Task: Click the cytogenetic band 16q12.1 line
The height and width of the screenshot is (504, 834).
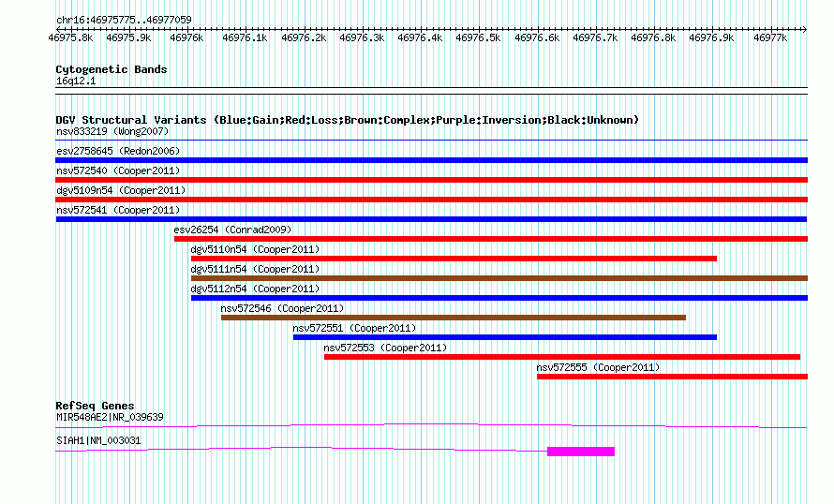Action: click(x=431, y=91)
